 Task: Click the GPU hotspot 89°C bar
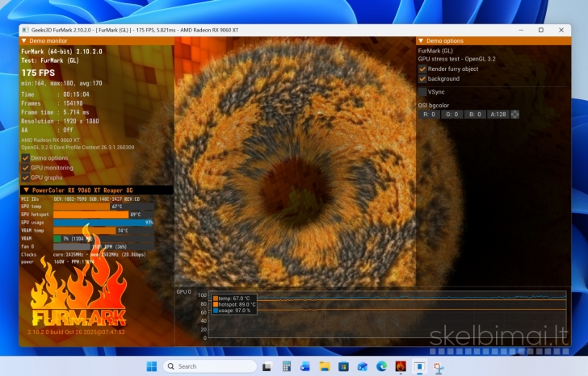[104, 215]
